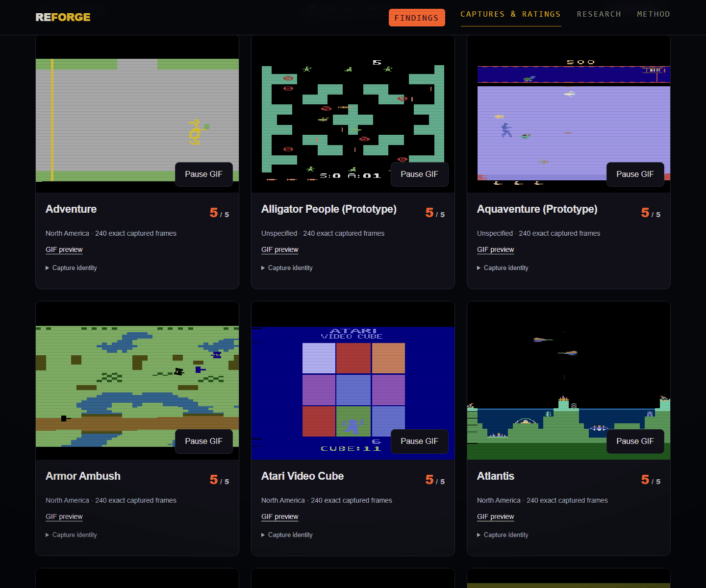Open Atari Video Cube GIF preview link
706x588 pixels.
point(280,516)
